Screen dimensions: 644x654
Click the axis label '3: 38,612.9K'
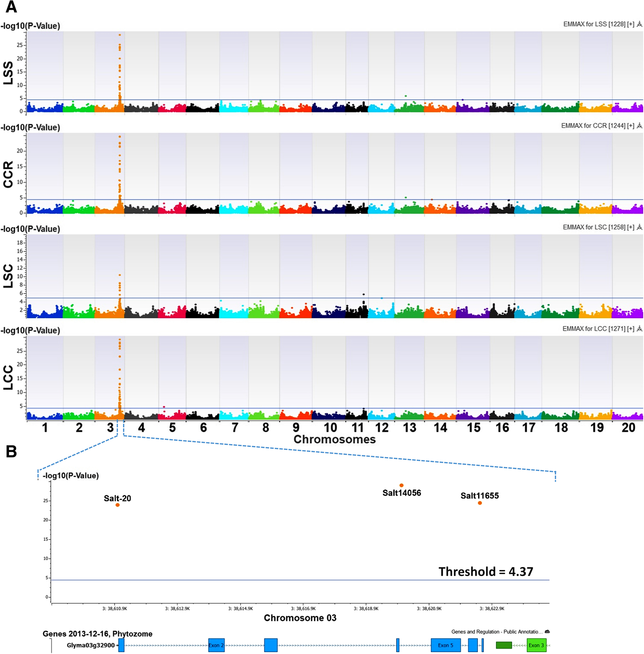tap(178, 608)
